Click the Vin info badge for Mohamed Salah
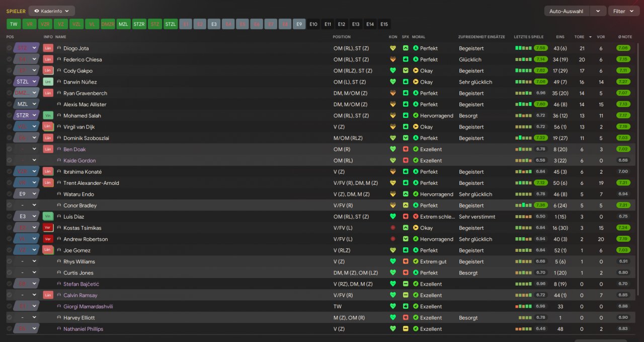644x342 pixels. pyautogui.click(x=48, y=116)
